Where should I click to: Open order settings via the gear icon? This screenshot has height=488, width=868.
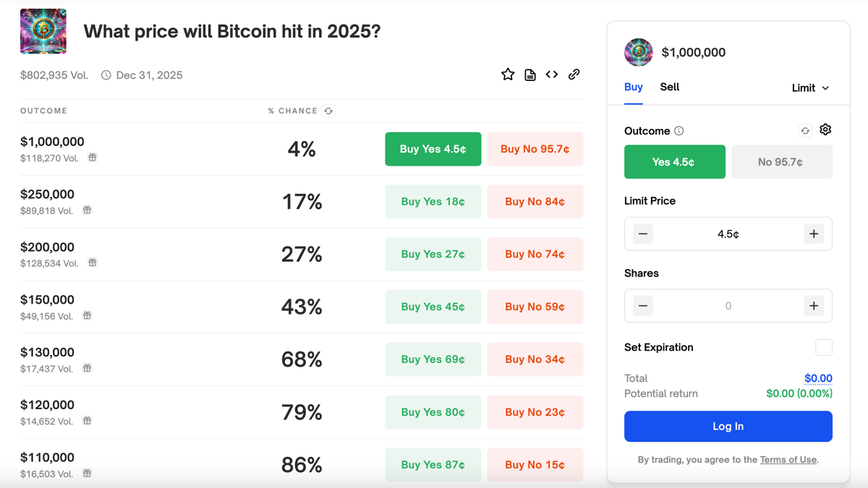pos(825,129)
